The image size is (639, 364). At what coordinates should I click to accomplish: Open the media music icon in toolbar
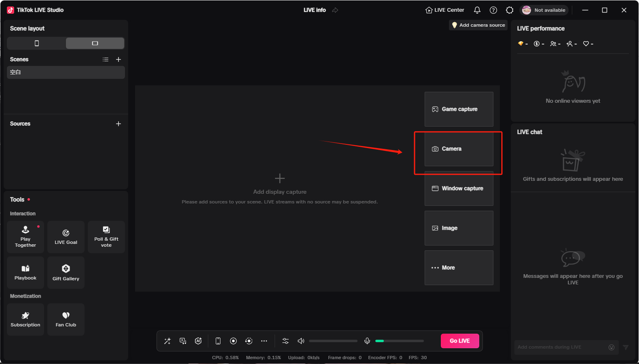click(x=183, y=341)
